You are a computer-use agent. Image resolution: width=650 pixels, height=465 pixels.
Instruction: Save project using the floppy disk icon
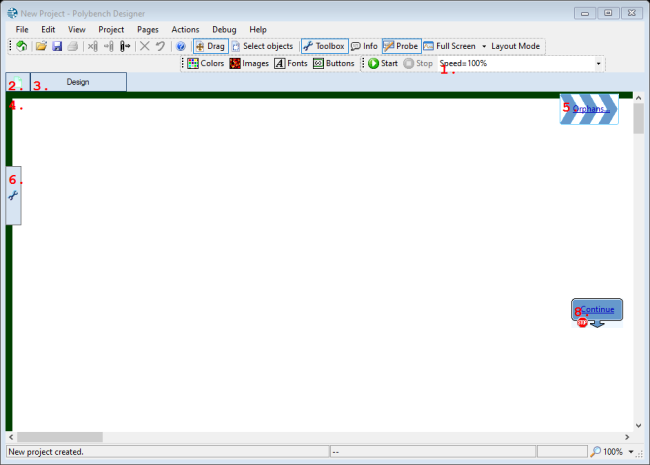57,46
